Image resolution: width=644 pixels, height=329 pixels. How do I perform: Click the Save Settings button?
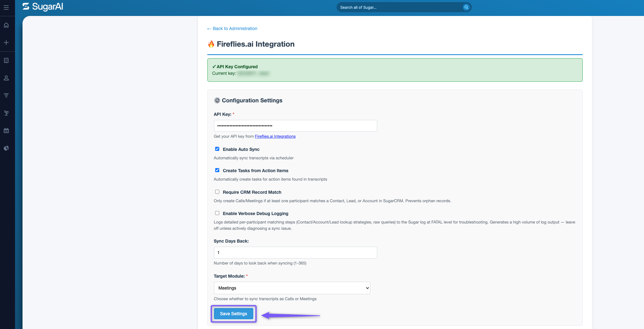coord(233,314)
